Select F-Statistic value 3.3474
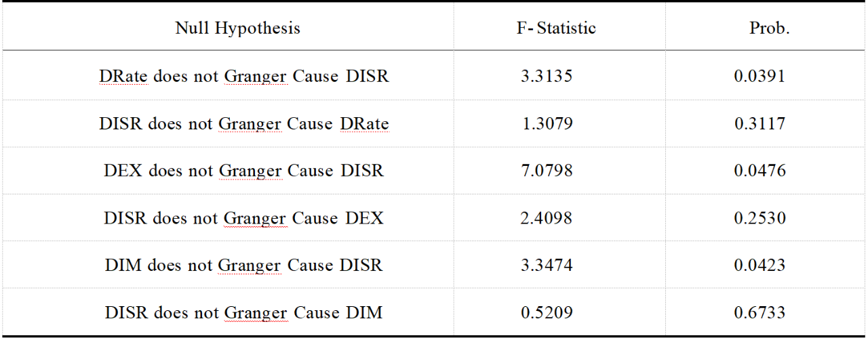868x338 pixels. point(547,266)
